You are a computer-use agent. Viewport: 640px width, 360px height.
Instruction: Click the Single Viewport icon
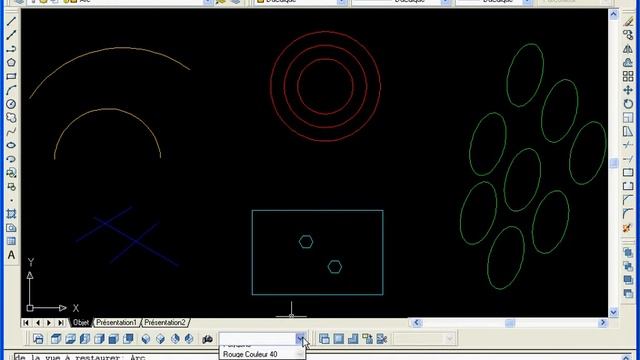pos(338,339)
